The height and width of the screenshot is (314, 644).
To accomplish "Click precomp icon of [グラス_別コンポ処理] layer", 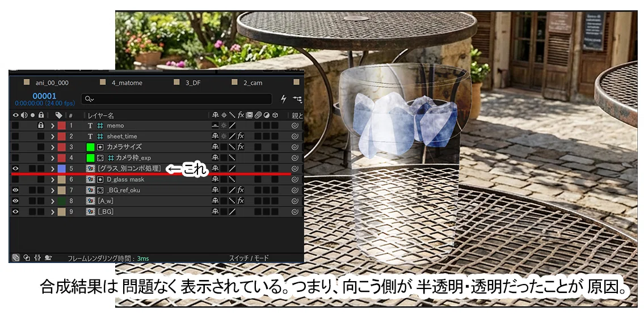I will pyautogui.click(x=90, y=168).
